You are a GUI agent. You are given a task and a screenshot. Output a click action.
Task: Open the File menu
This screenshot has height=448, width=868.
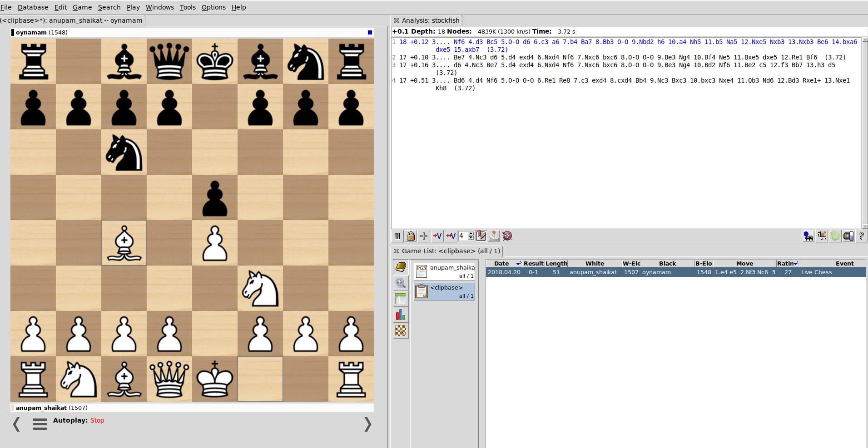(6, 7)
